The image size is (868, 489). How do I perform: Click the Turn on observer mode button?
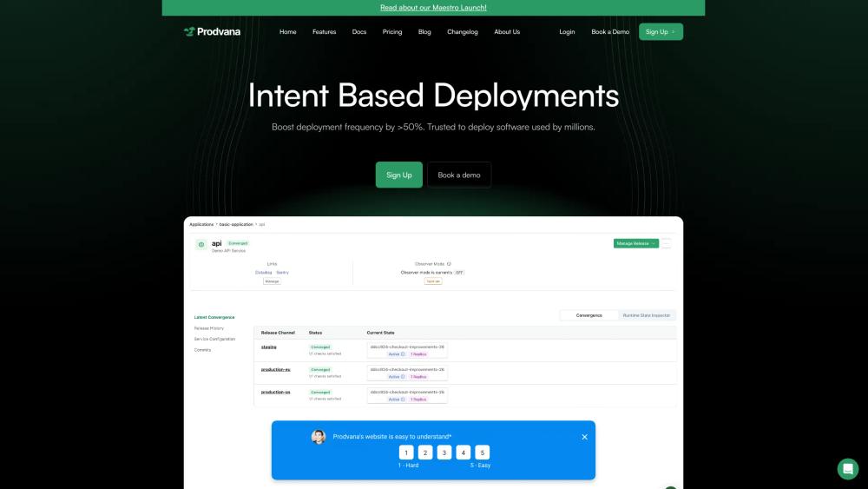(x=433, y=281)
